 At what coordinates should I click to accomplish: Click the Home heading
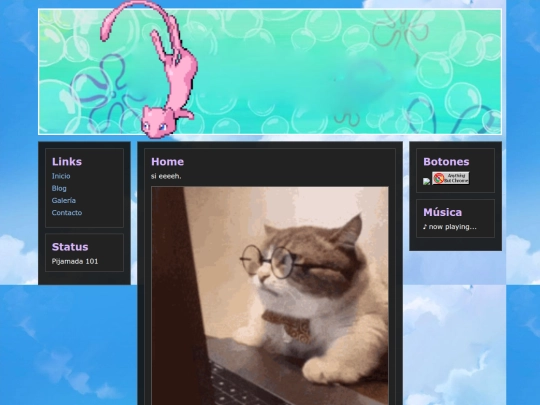pos(167,162)
